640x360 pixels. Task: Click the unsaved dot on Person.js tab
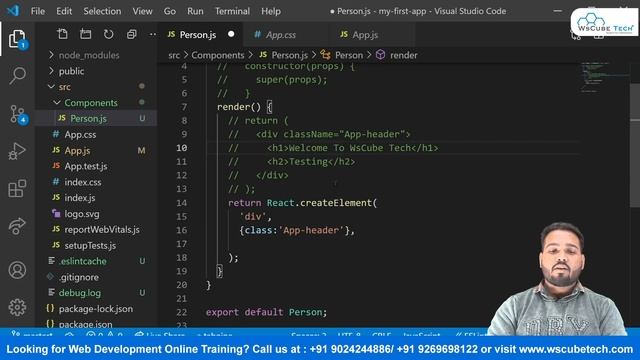coord(231,34)
